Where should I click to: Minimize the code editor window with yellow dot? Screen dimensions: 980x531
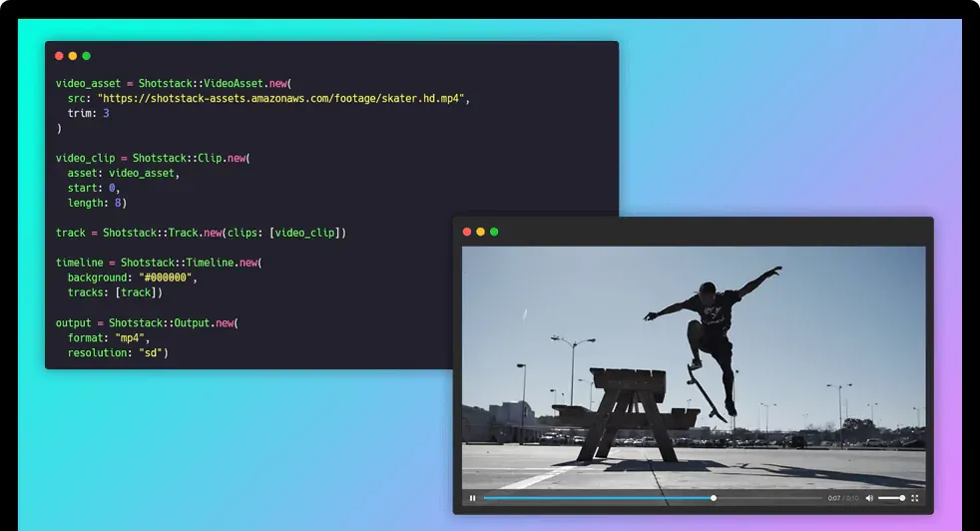[73, 56]
